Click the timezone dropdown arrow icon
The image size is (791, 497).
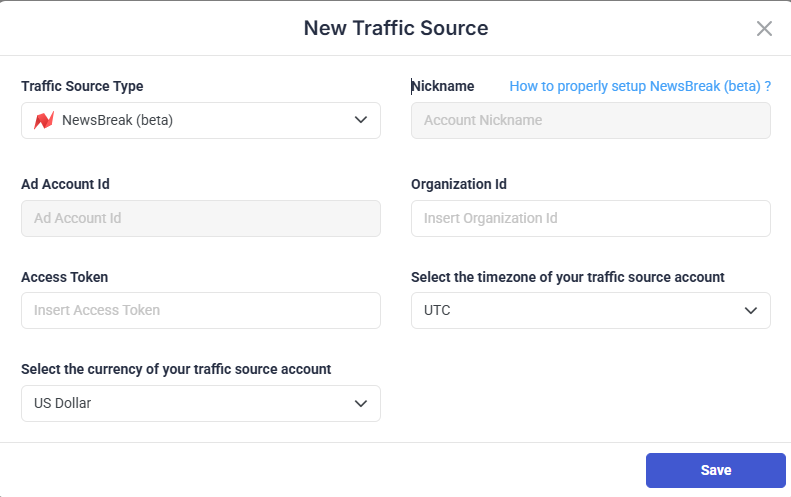click(751, 310)
